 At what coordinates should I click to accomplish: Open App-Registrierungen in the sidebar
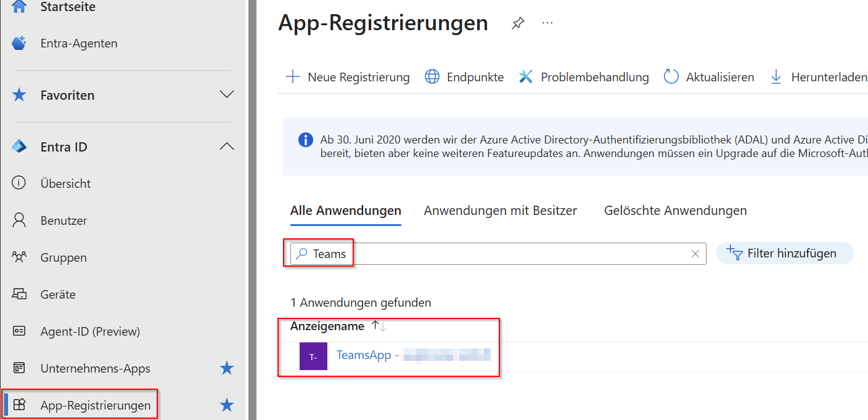pyautogui.click(x=96, y=405)
